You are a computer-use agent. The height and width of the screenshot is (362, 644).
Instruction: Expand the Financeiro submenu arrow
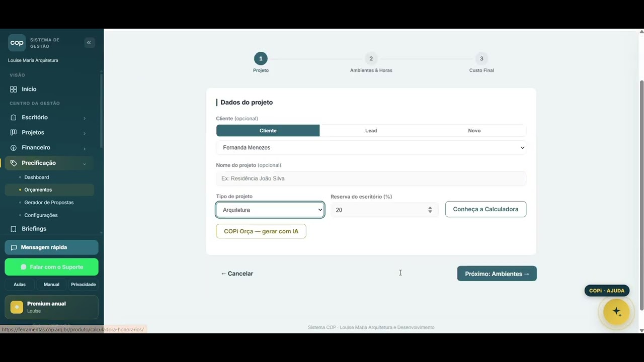[85, 148]
